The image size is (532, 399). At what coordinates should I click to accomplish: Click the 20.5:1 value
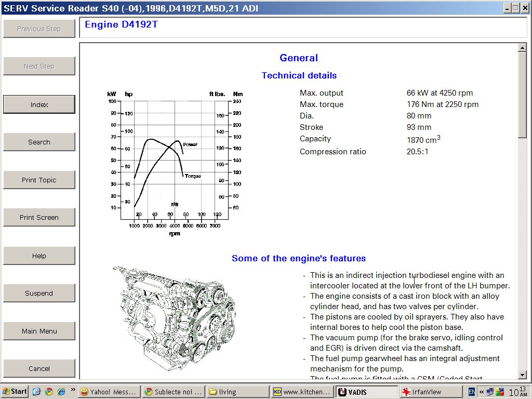(418, 152)
